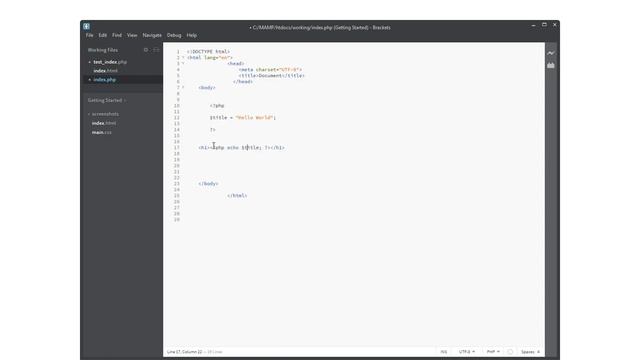The image size is (640, 360).
Task: Collapse code fold arrow at line 7
Action: pyautogui.click(x=183, y=88)
